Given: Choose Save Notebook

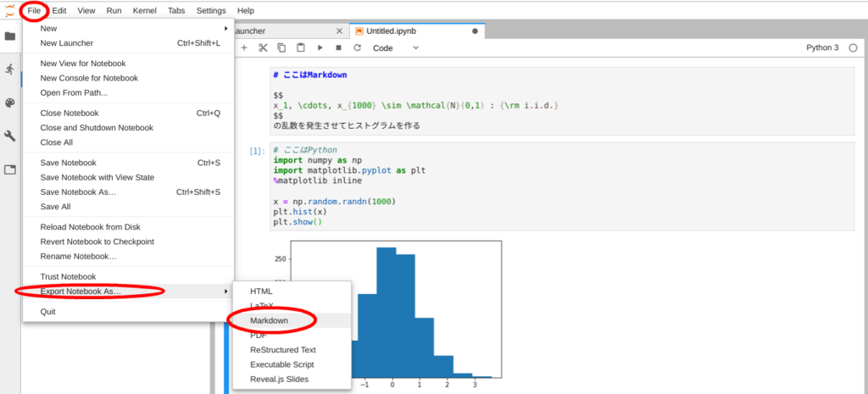Looking at the screenshot, I should (129, 163).
